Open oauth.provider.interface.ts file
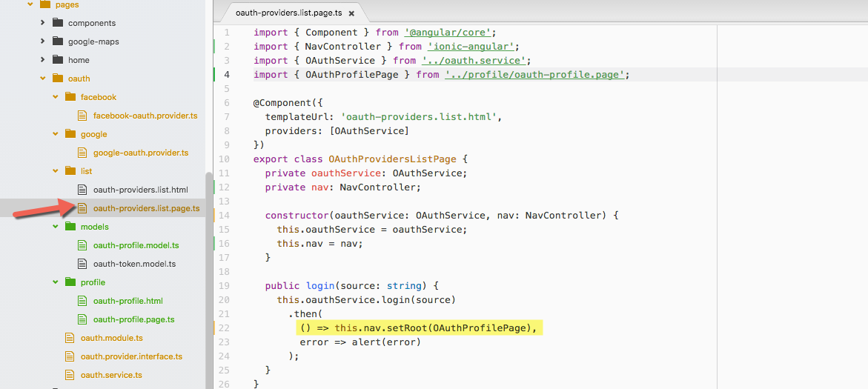Screen dimensions: 868x389 [x=132, y=356]
